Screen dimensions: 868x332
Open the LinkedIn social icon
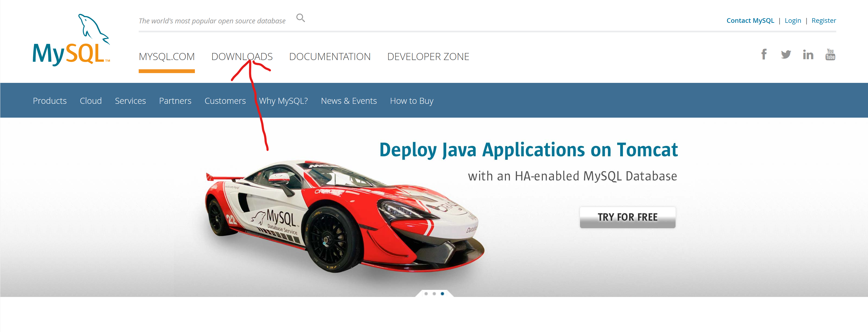click(x=808, y=55)
